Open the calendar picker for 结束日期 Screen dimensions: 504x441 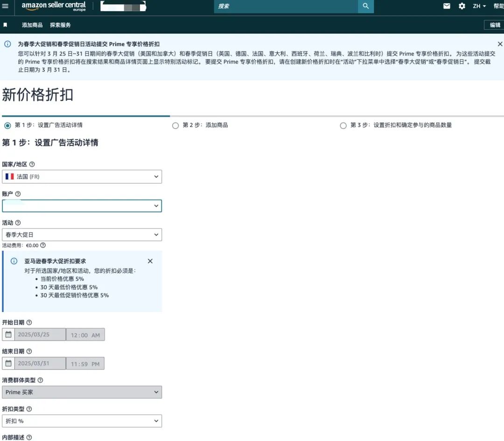[8, 363]
